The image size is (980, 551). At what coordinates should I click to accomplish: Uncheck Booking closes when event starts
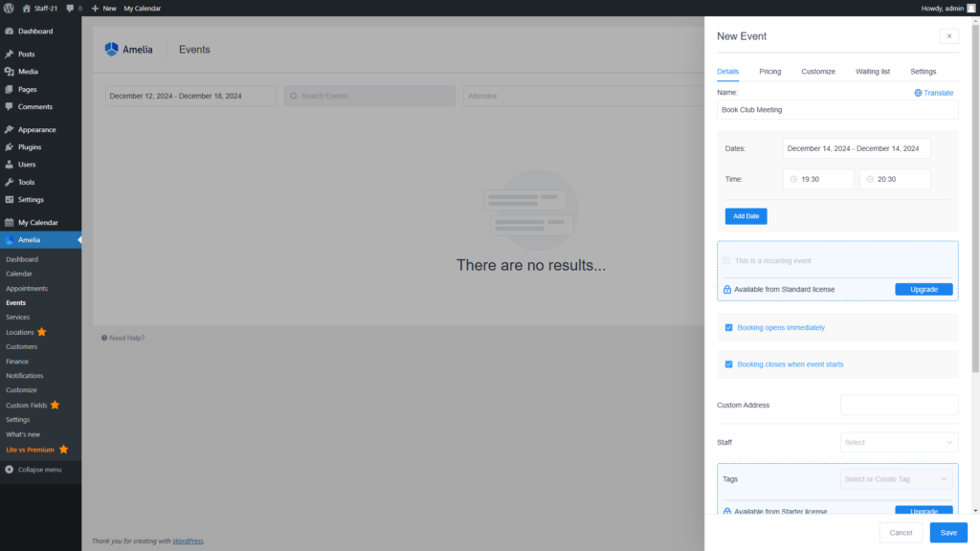pos(728,364)
